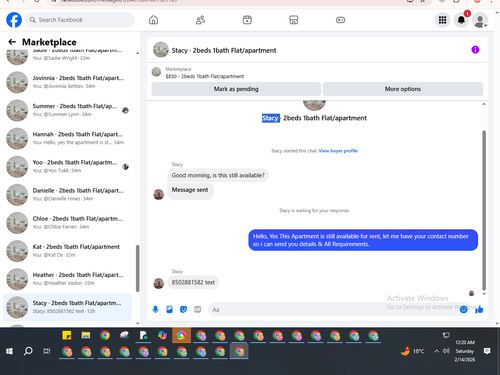Click the conversation list scrollbar

coord(138,268)
